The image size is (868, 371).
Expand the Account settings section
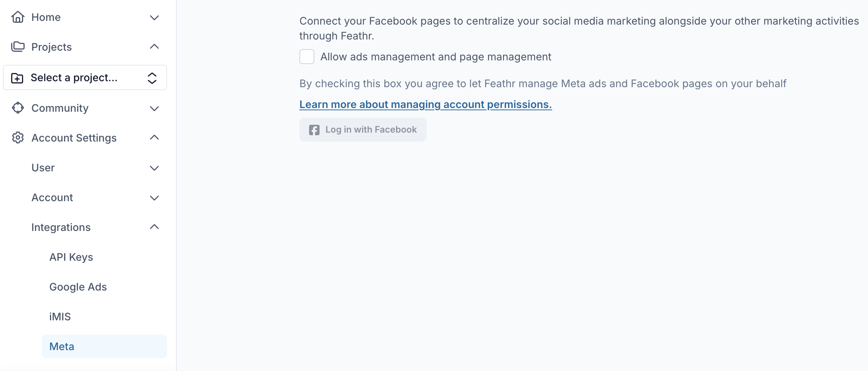(x=154, y=198)
